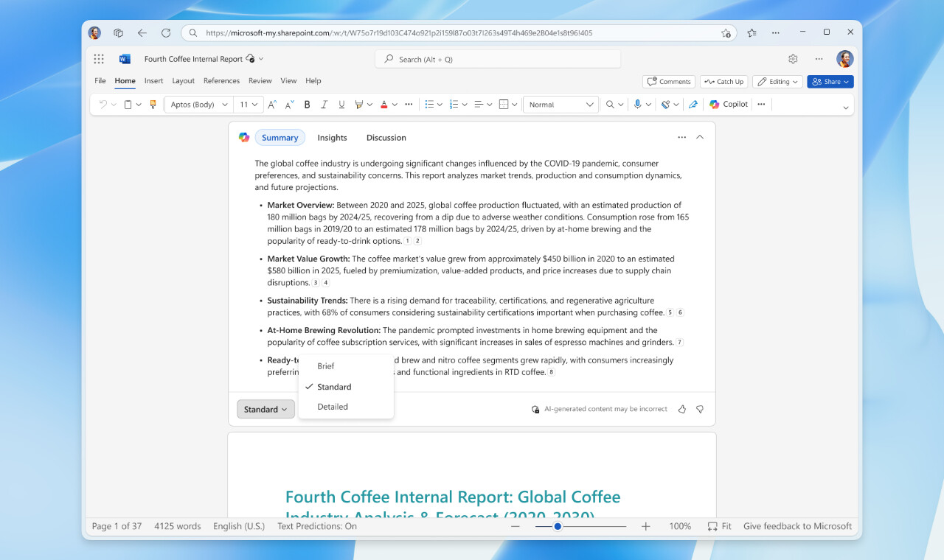Toggle Bold formatting
The width and height of the screenshot is (944, 560).
pyautogui.click(x=307, y=104)
